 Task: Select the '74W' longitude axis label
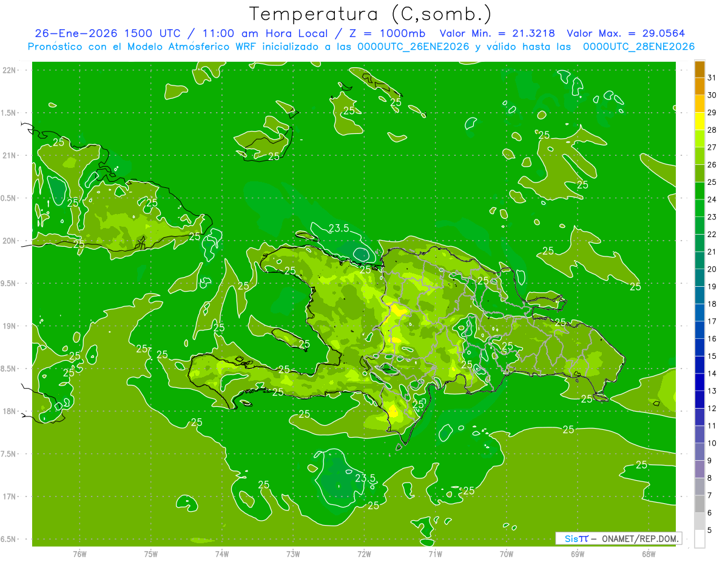(x=221, y=554)
